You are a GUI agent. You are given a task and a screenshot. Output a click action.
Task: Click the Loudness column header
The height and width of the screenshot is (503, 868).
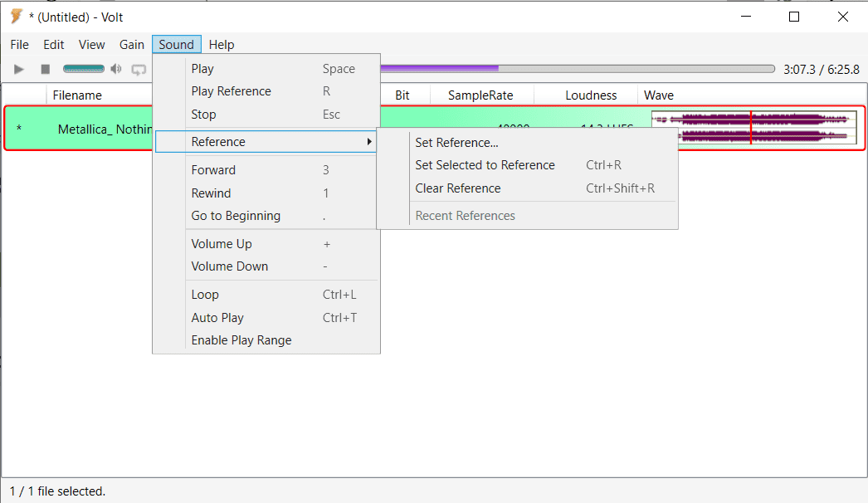coord(591,95)
